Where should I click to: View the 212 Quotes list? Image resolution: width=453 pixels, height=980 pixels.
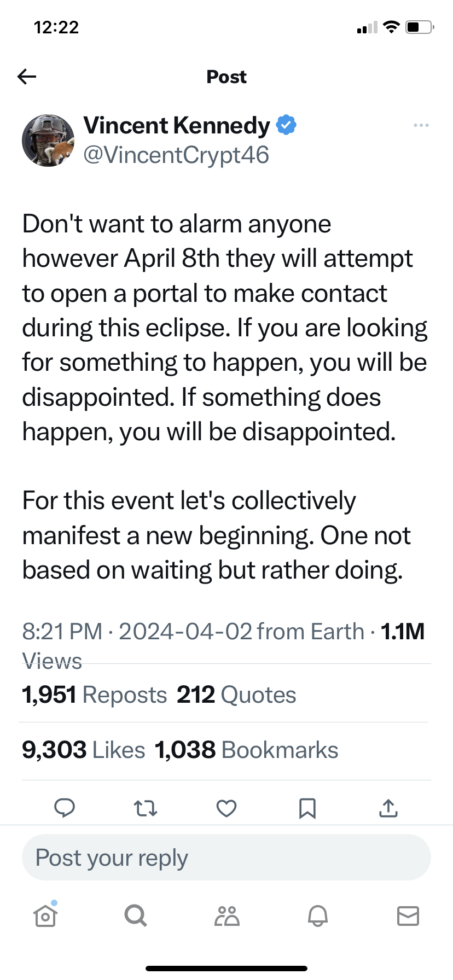click(x=236, y=695)
